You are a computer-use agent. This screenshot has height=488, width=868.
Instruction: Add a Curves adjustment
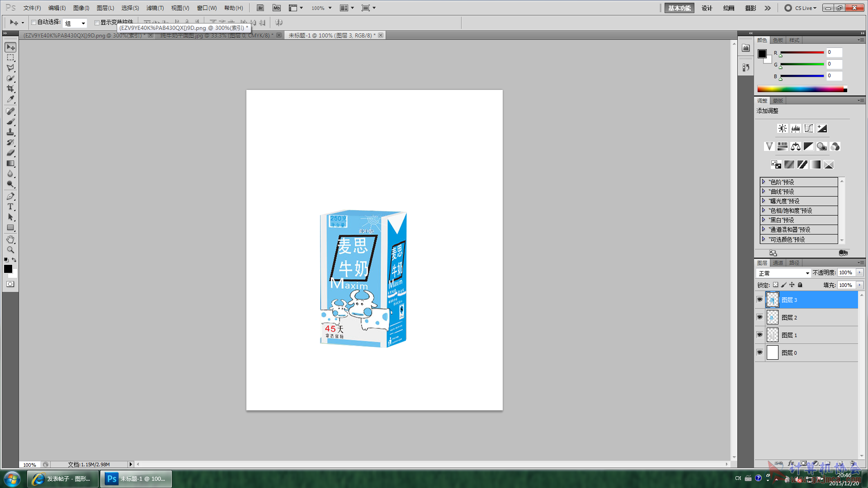(x=808, y=129)
